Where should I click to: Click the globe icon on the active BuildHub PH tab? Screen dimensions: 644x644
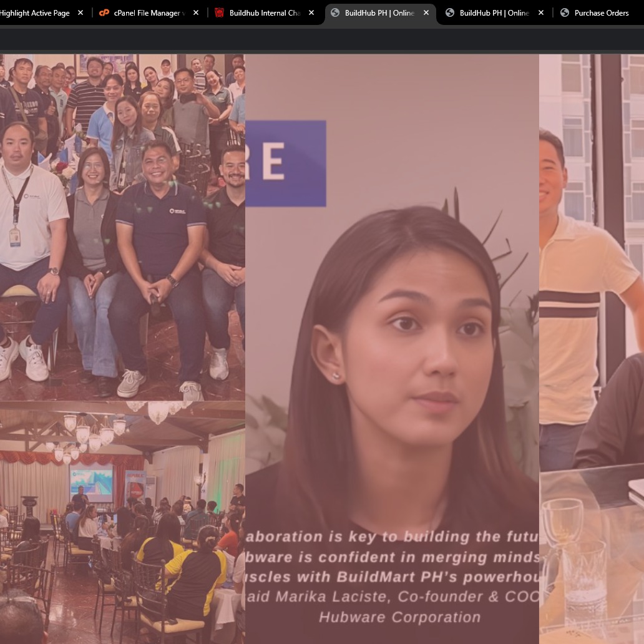(x=335, y=12)
